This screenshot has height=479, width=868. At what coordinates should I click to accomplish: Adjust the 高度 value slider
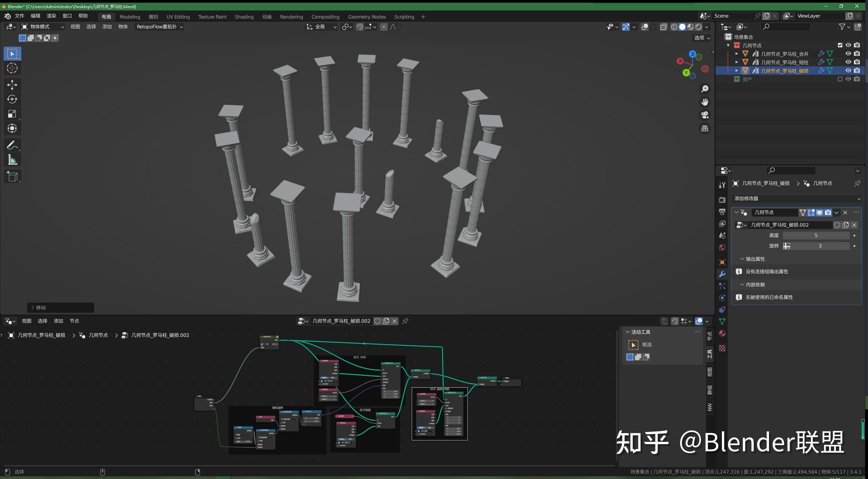coord(816,235)
